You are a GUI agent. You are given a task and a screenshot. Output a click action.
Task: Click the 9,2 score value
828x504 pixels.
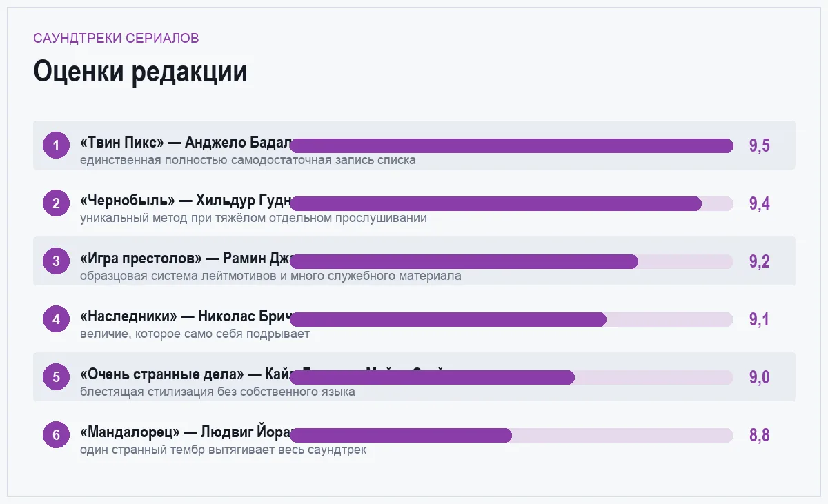pyautogui.click(x=759, y=261)
